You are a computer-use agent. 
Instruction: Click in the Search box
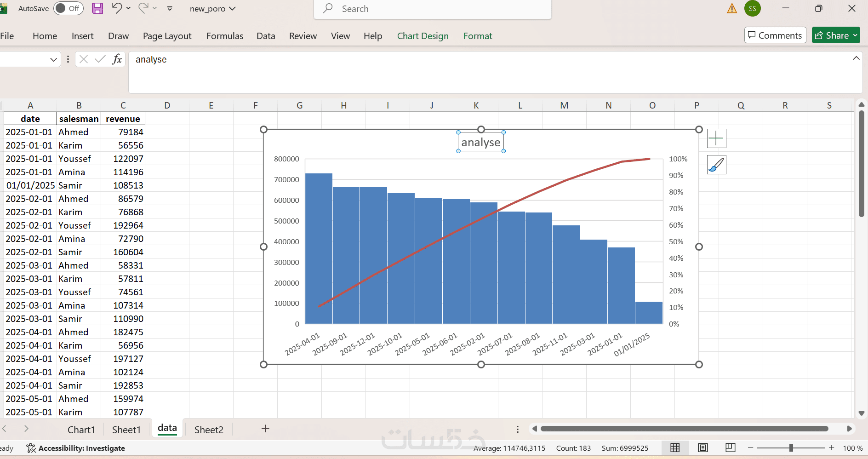(x=433, y=9)
